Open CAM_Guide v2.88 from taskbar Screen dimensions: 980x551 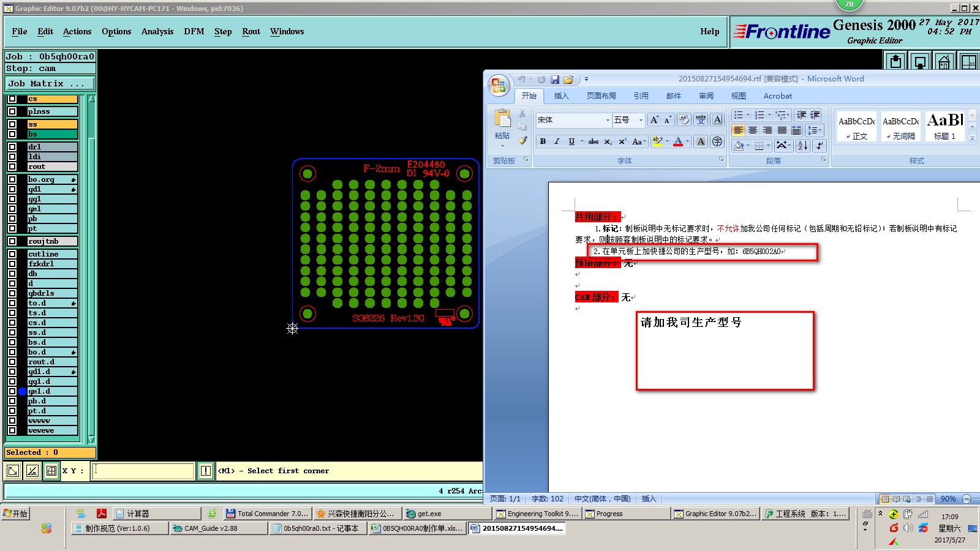click(x=219, y=528)
